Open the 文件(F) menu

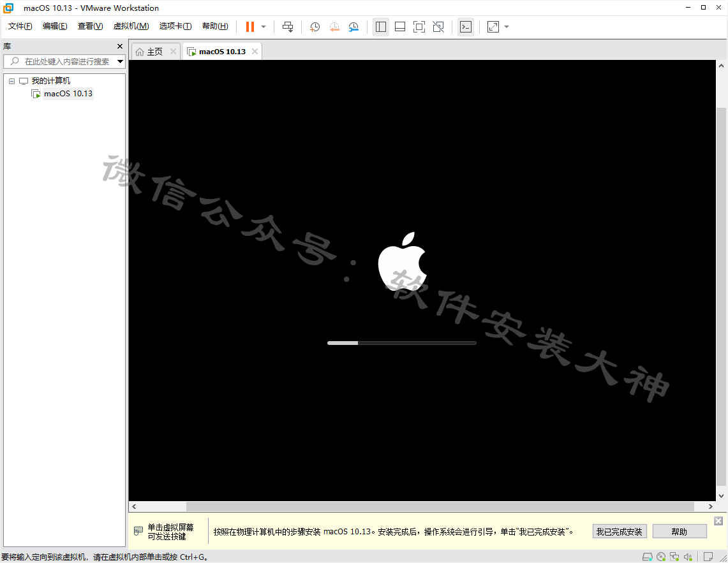tap(20, 26)
